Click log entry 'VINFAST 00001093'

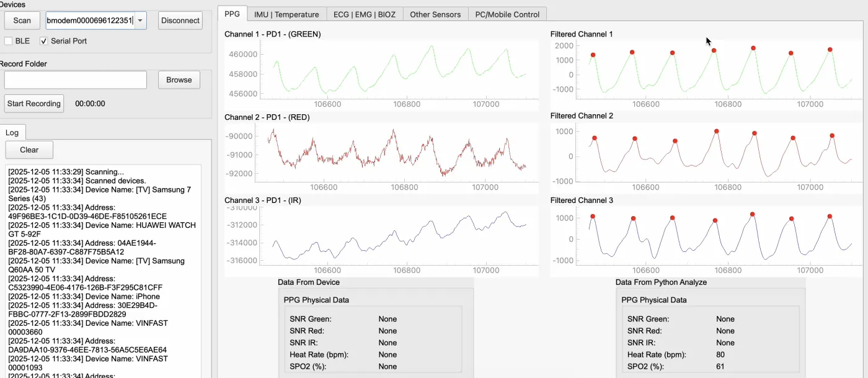[x=88, y=364]
